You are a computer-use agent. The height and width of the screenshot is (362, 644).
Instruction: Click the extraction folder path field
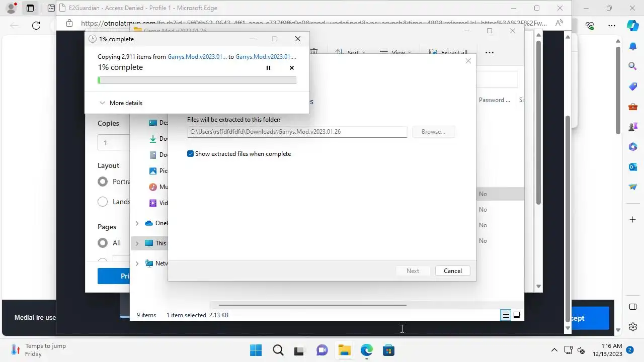297,132
